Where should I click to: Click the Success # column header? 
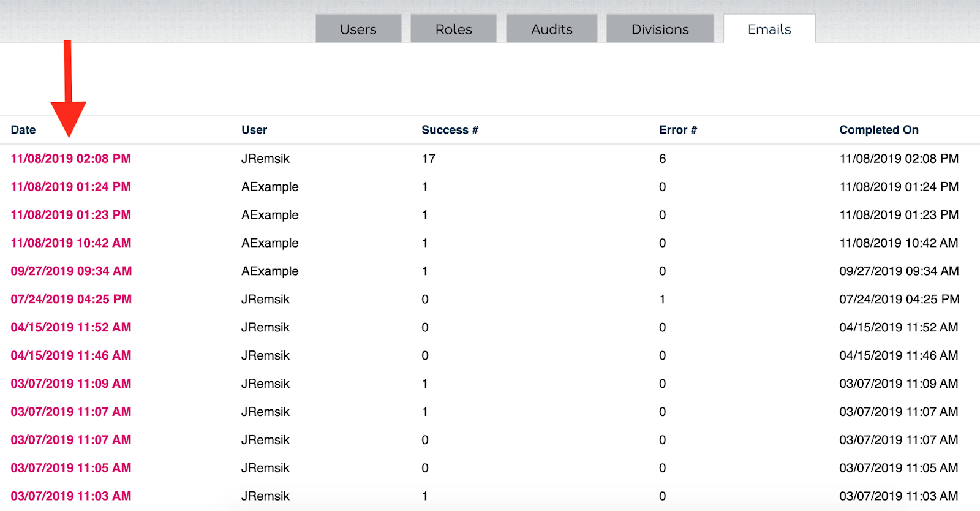pos(450,130)
